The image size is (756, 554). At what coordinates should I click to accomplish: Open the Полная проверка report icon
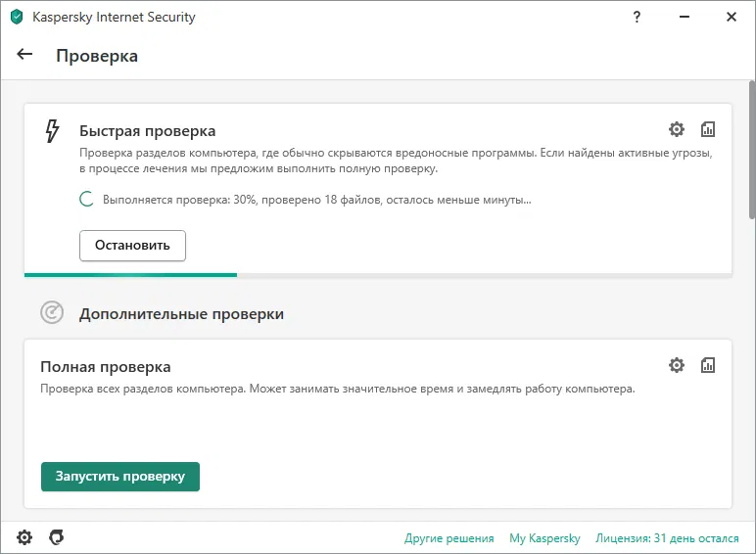[x=708, y=365]
